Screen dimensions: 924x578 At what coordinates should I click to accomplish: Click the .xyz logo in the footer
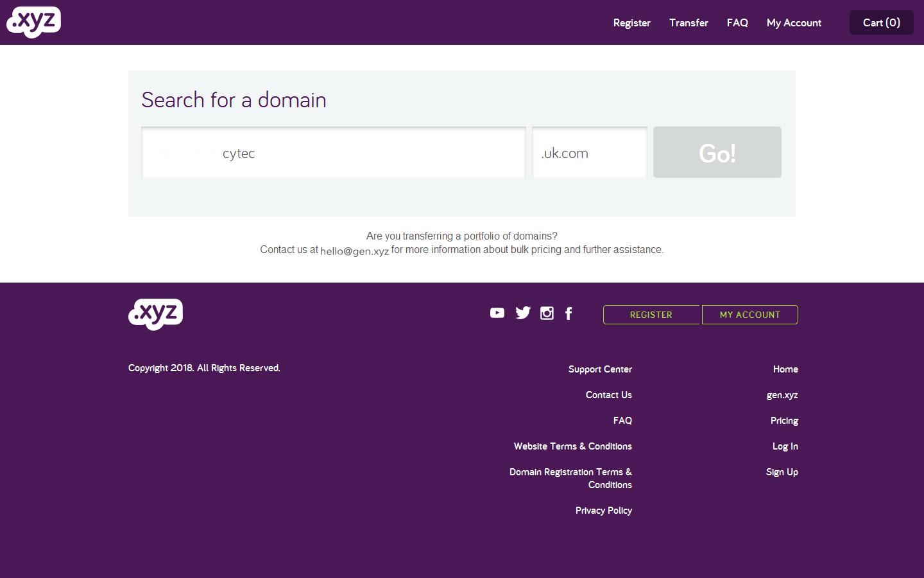pyautogui.click(x=155, y=314)
